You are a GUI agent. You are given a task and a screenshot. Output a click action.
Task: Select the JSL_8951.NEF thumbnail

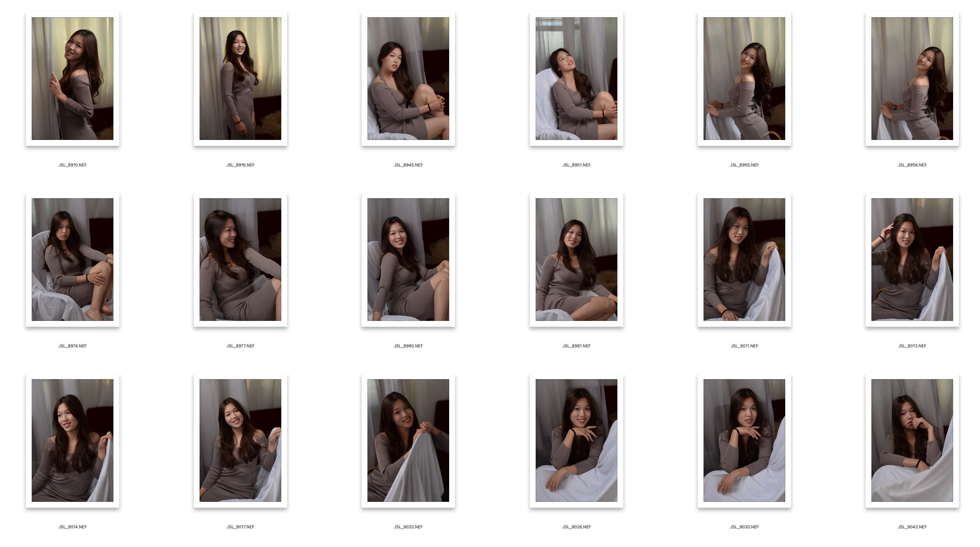point(576,78)
